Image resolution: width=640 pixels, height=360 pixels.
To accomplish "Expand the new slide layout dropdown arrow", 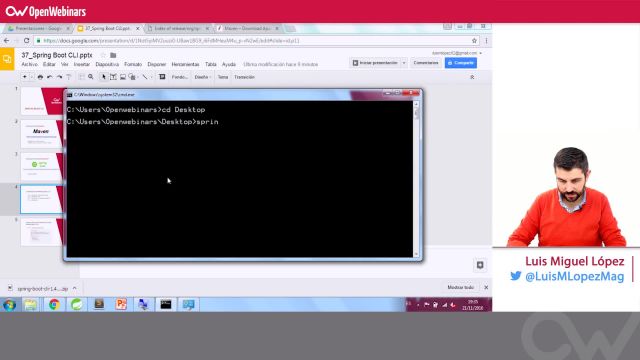I will click(x=31, y=77).
